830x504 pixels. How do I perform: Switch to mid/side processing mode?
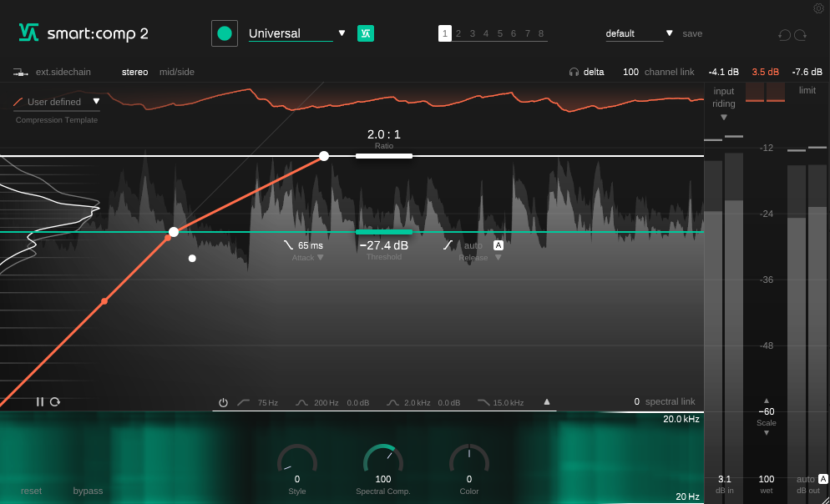[177, 72]
